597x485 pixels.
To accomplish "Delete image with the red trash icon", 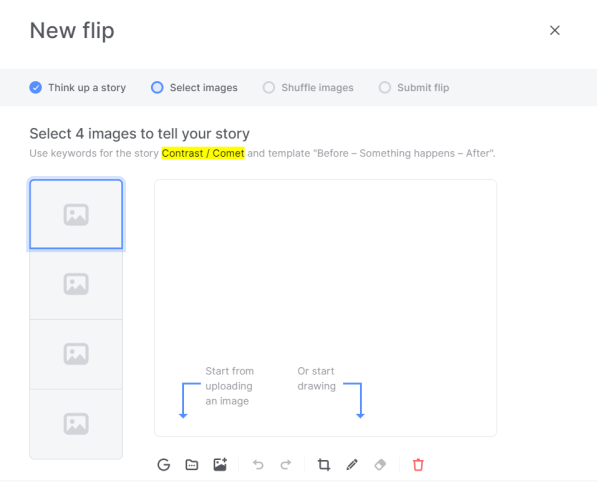I will (418, 464).
